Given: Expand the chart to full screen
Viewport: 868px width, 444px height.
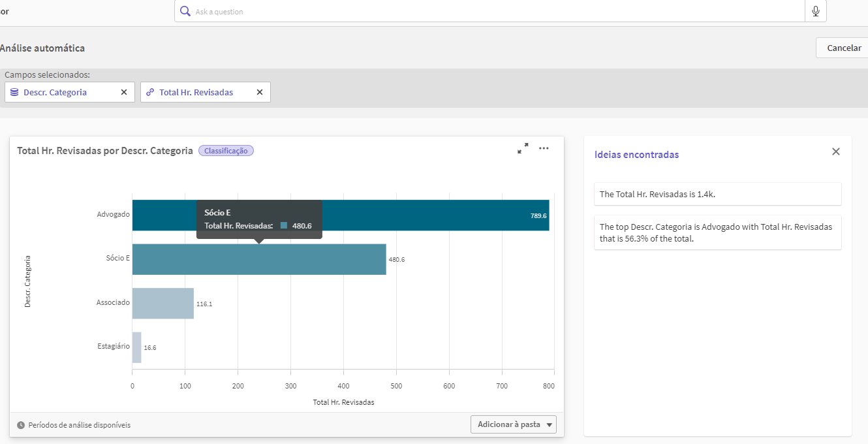Looking at the screenshot, I should (523, 149).
